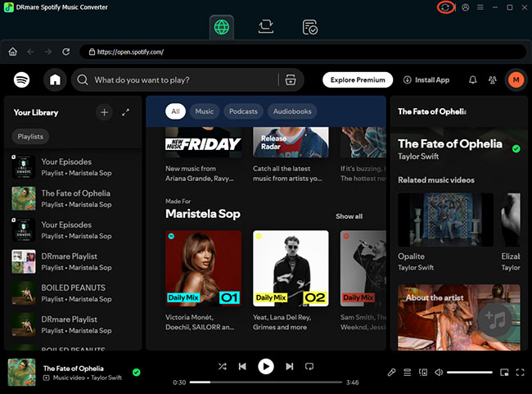Click the browser forward arrow

(48, 52)
